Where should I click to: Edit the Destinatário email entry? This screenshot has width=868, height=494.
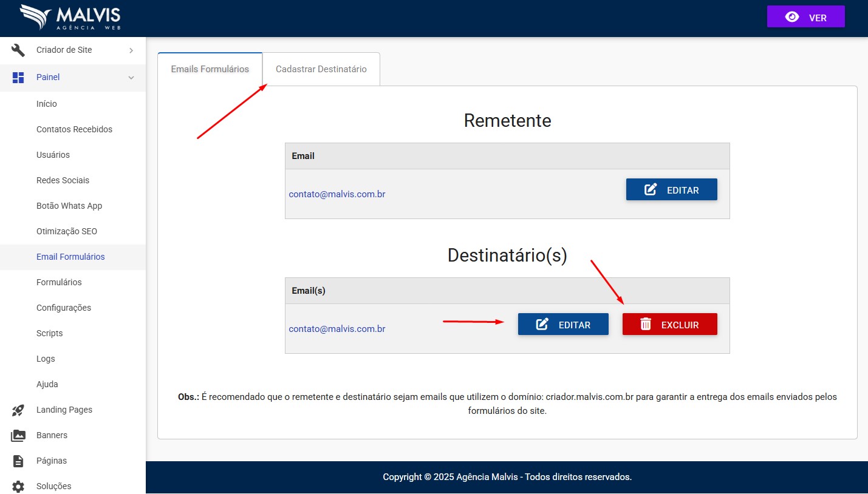click(x=562, y=325)
